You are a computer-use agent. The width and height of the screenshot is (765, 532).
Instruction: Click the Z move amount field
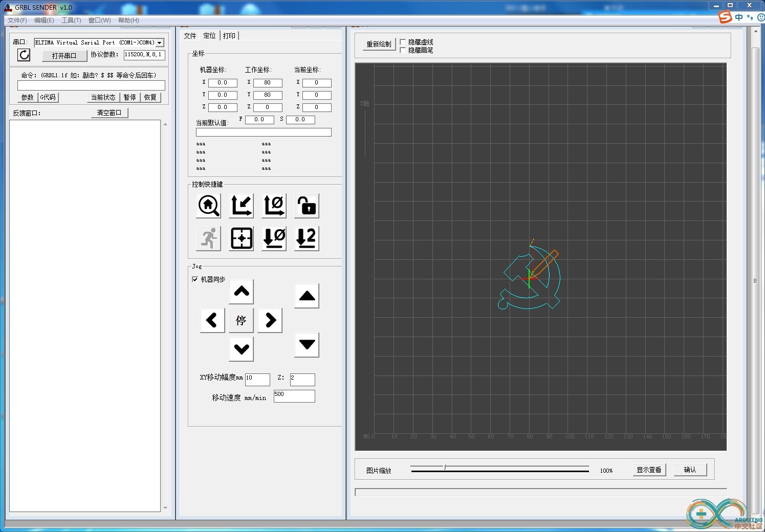click(x=302, y=380)
